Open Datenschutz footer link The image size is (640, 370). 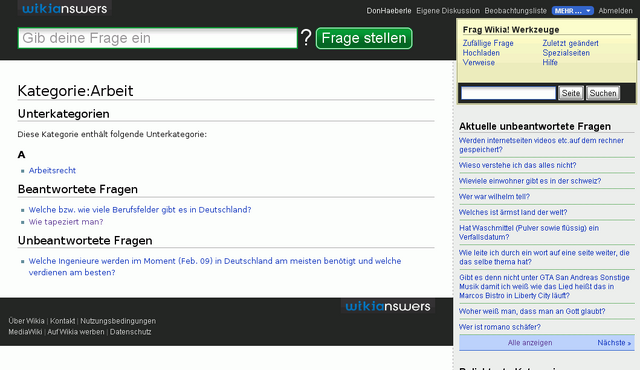(x=131, y=332)
